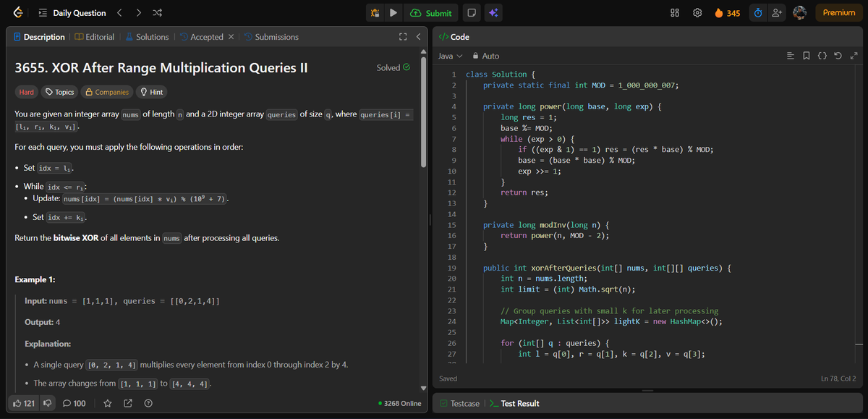Click code line 19 xorAfterQueries declaration
868x419 pixels.
608,268
